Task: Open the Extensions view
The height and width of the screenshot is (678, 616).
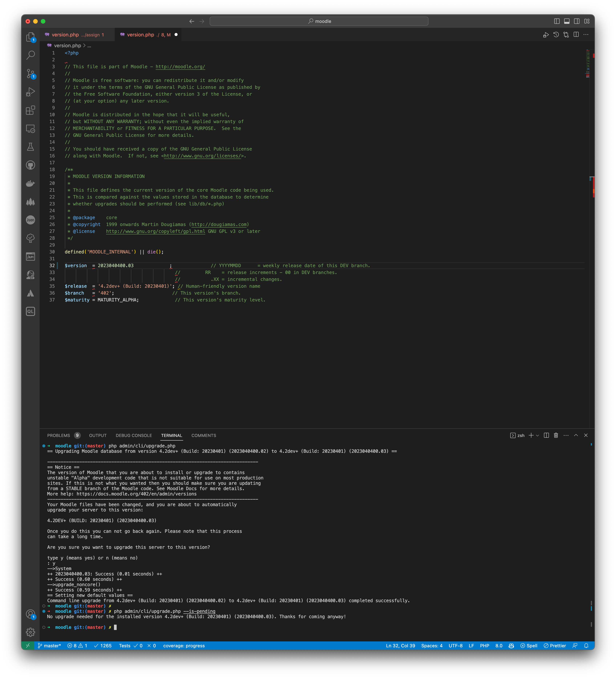Action: 31,110
